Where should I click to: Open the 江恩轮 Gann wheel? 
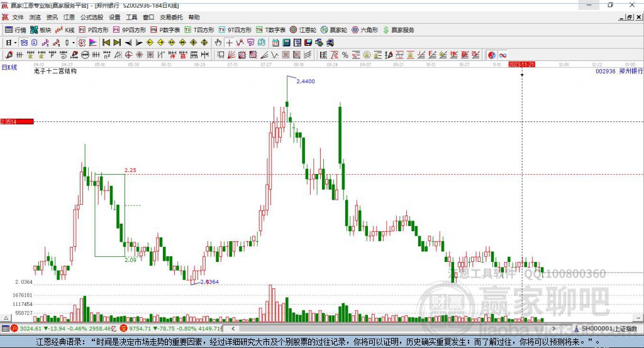click(x=303, y=30)
